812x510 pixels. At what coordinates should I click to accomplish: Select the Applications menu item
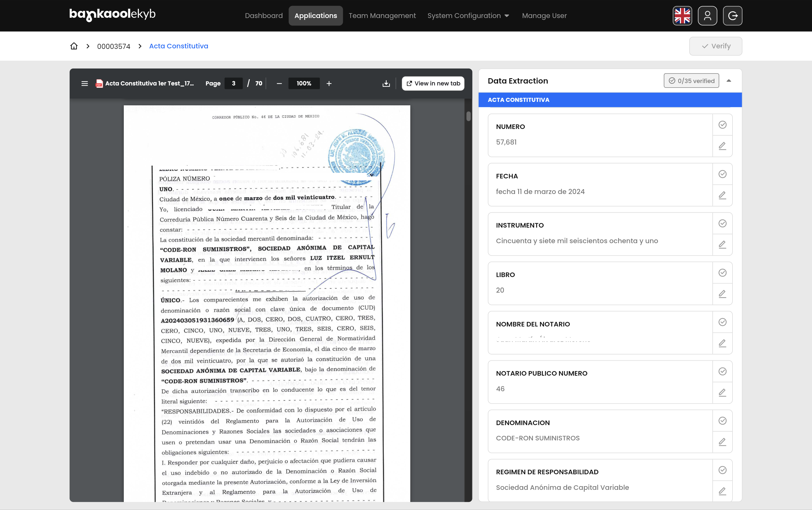[x=316, y=16]
